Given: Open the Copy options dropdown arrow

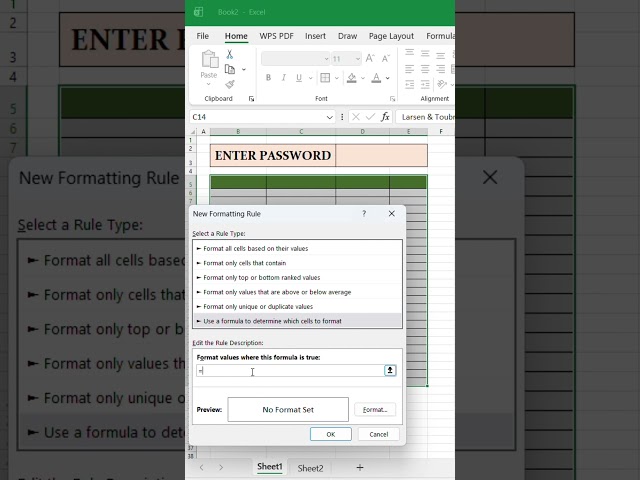Looking at the screenshot, I should point(244,69).
